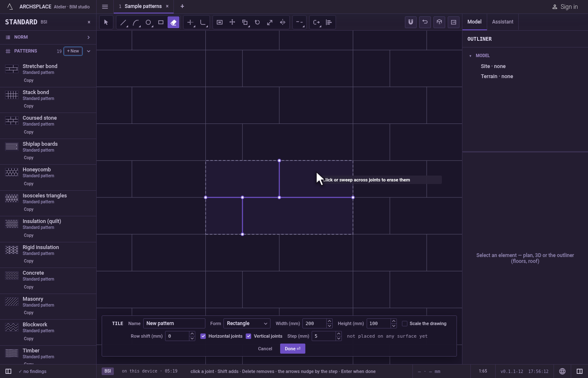Click the Mirror tool

[283, 22]
